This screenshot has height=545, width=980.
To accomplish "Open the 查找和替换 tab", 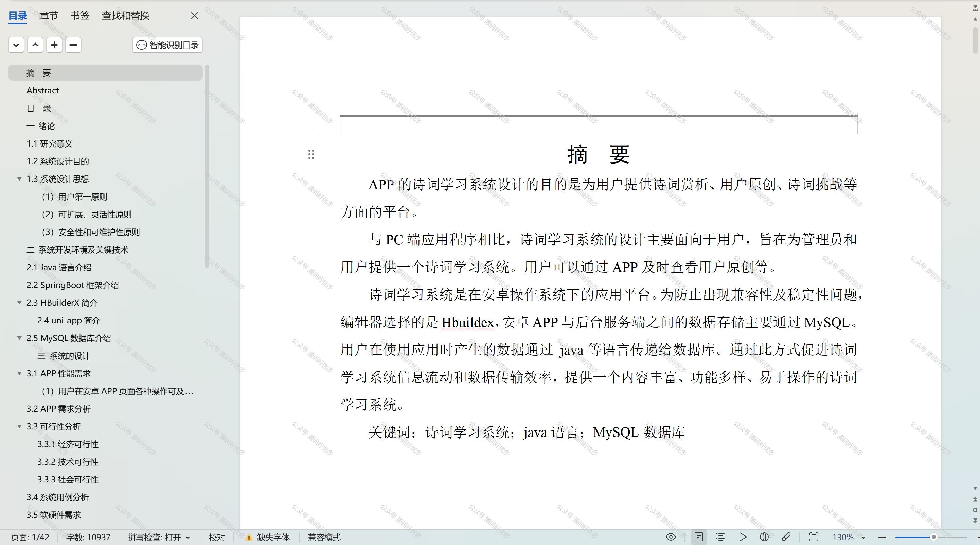I will (x=126, y=16).
